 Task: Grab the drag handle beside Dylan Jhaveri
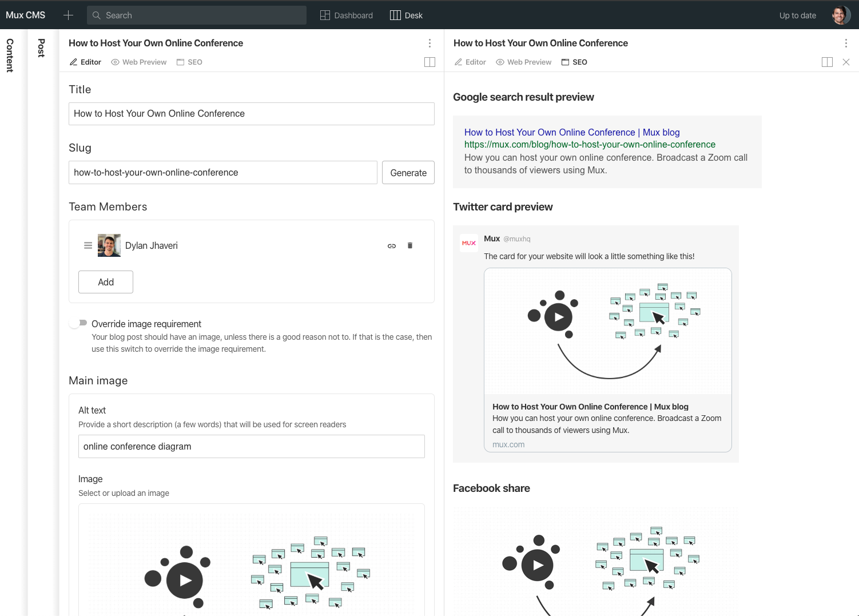coord(88,245)
